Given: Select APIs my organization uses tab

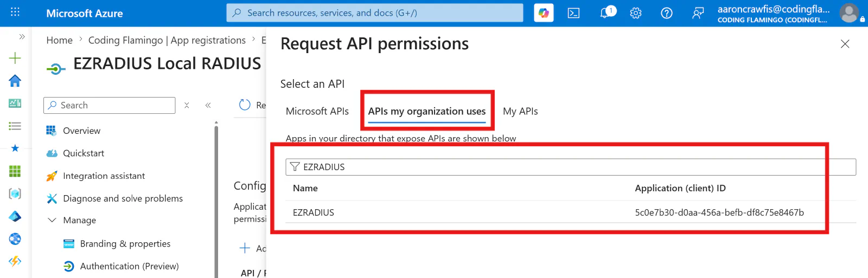Looking at the screenshot, I should pyautogui.click(x=427, y=111).
